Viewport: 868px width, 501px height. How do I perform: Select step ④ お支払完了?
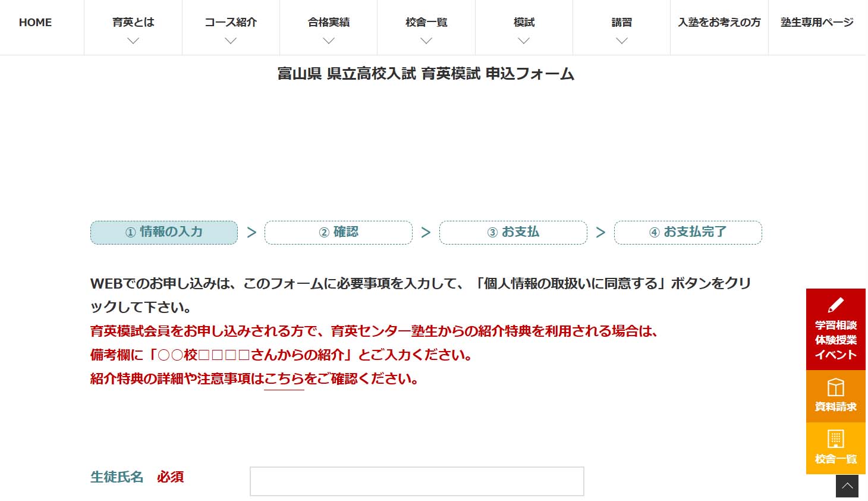pos(688,232)
